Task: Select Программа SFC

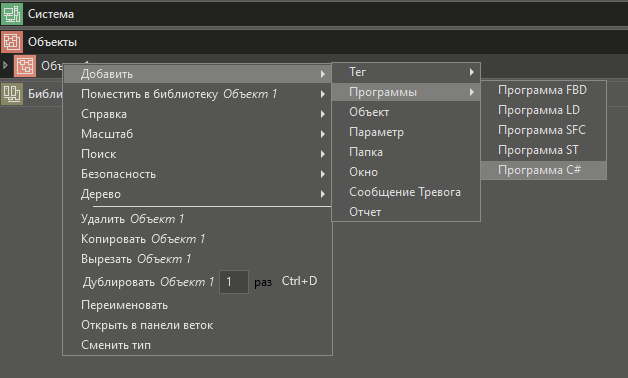Action: point(543,130)
